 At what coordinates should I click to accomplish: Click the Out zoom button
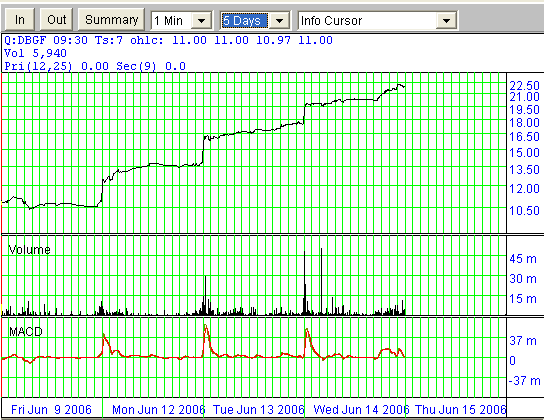56,20
